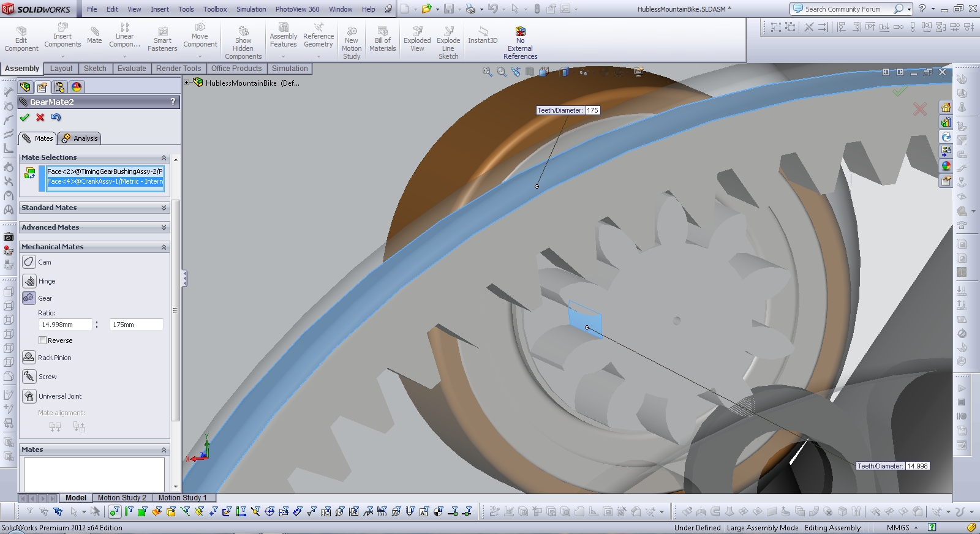Click Zoom to Fit view icon
Viewport: 980px width, 534px height.
tap(488, 72)
